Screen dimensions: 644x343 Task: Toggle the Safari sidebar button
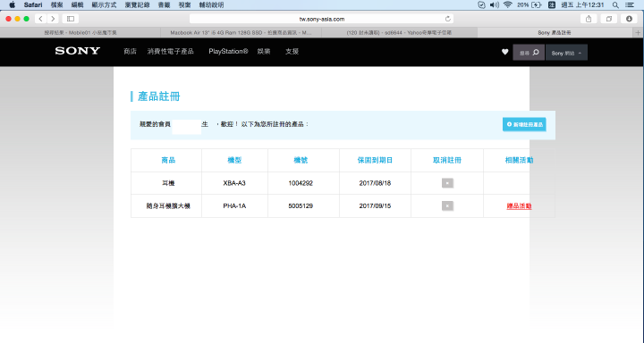pos(71,19)
